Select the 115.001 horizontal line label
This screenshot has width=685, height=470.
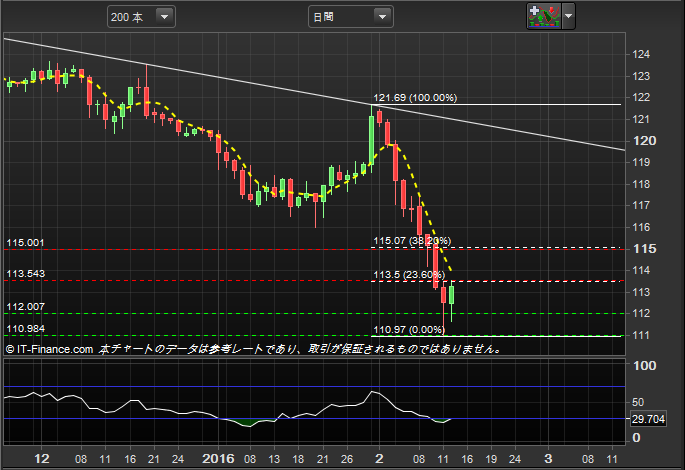click(25, 243)
